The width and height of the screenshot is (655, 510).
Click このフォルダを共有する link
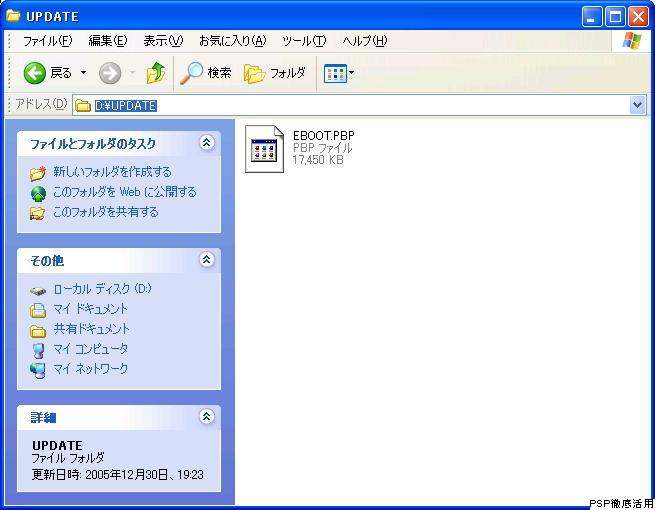(106, 212)
